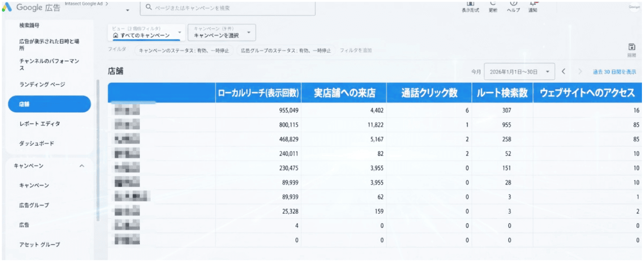The width and height of the screenshot is (644, 262).
Task: Click the search field for pages or campaigns
Action: coord(228,8)
